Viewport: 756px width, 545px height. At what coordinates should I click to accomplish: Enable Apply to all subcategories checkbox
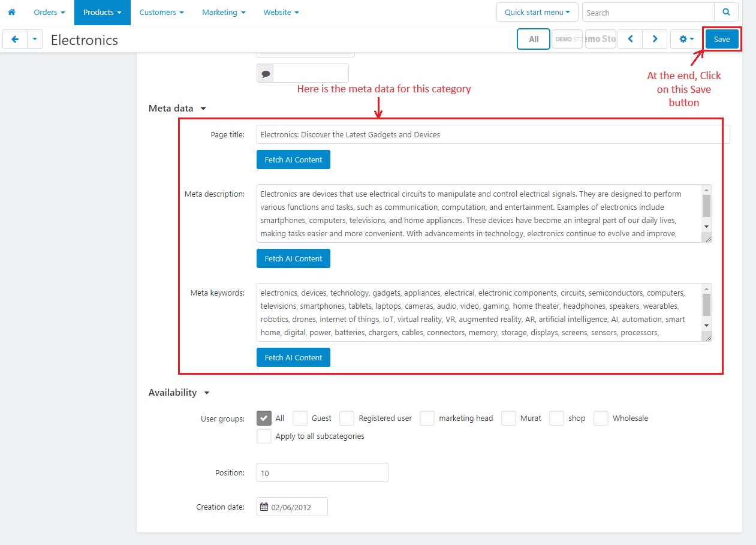click(x=264, y=436)
